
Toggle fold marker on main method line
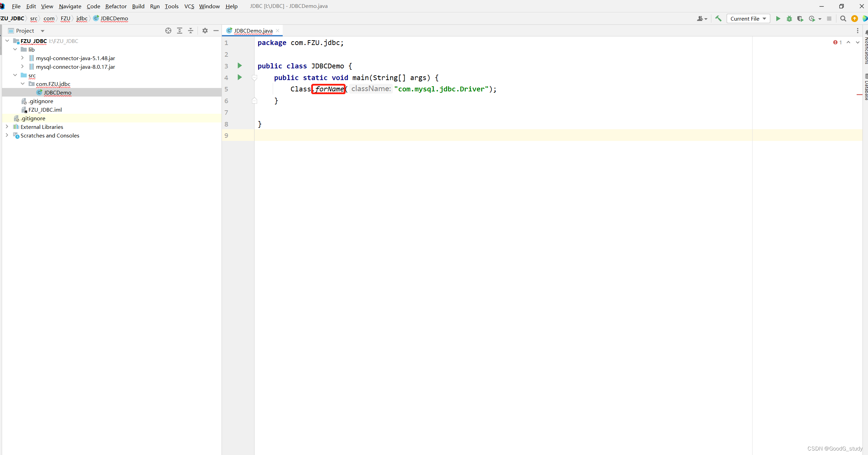(255, 78)
